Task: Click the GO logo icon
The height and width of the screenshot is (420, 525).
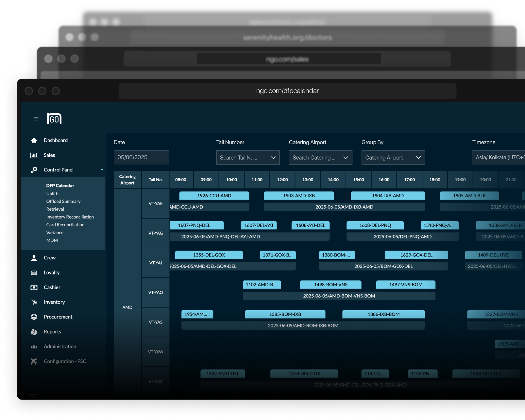Action: point(54,118)
